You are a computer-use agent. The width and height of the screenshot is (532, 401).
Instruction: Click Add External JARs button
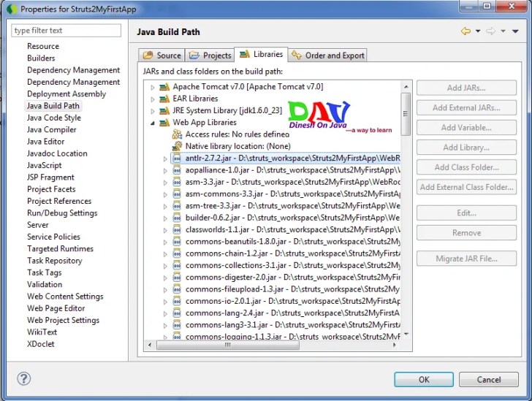pyautogui.click(x=466, y=108)
